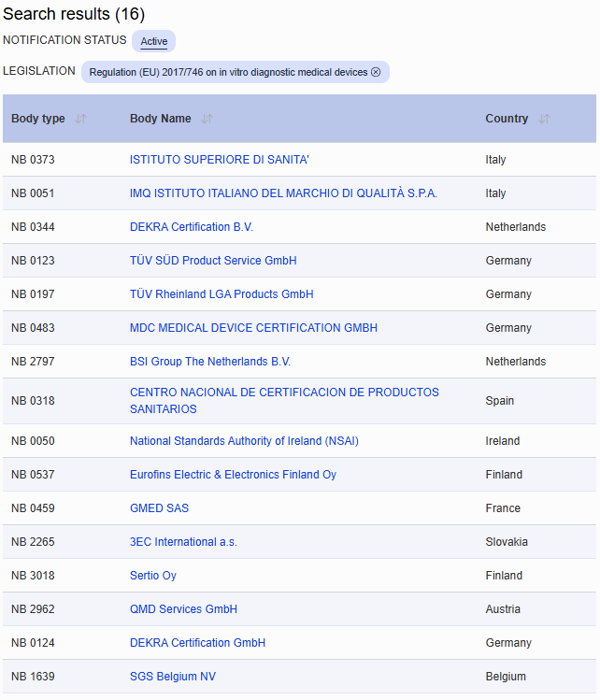This screenshot has height=700, width=600.
Task: Click the Body Name column header
Action: (x=160, y=119)
